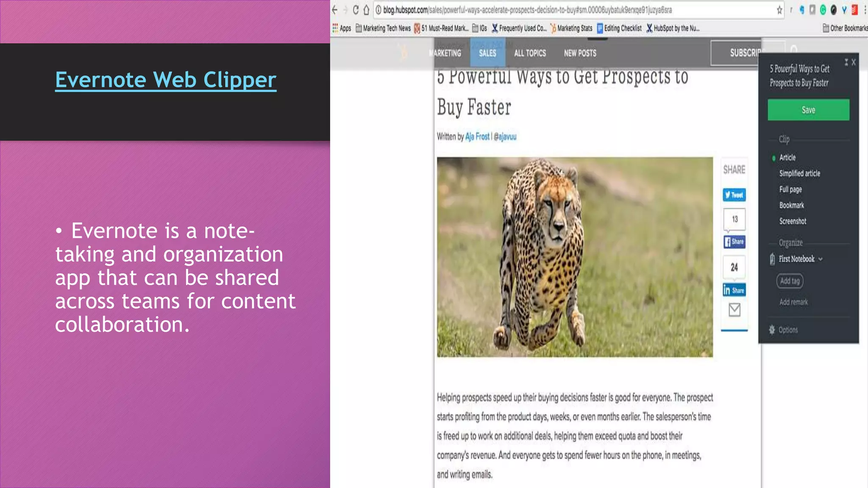Select the Bookmark clip option

[791, 205]
